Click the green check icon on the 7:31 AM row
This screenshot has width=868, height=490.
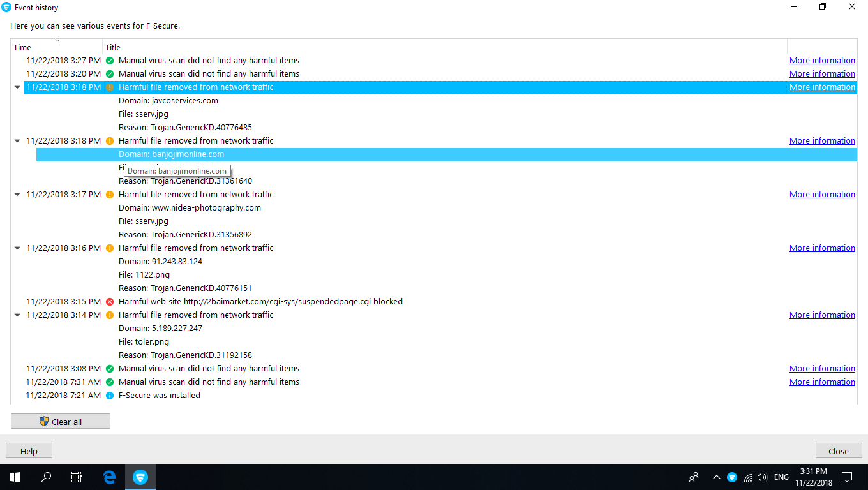pos(110,382)
